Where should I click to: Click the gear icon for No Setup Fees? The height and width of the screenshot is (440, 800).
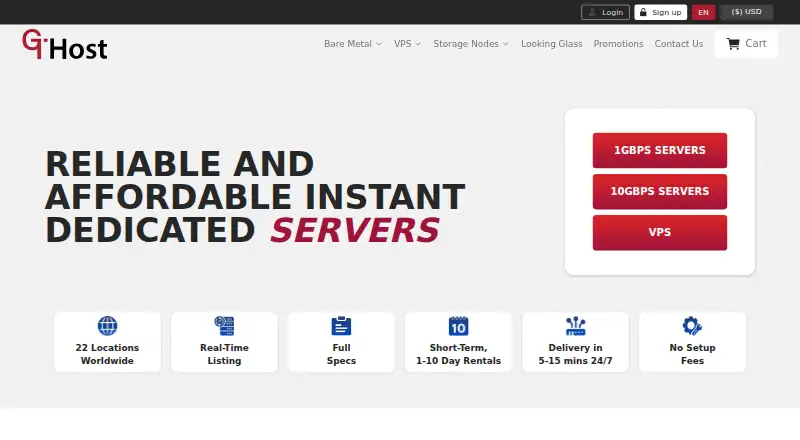(692, 326)
